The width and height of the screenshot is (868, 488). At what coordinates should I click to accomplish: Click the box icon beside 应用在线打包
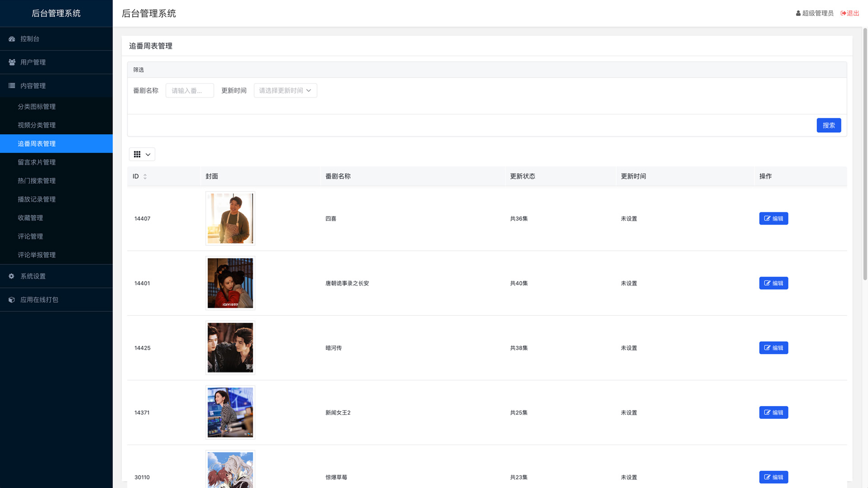click(x=12, y=300)
